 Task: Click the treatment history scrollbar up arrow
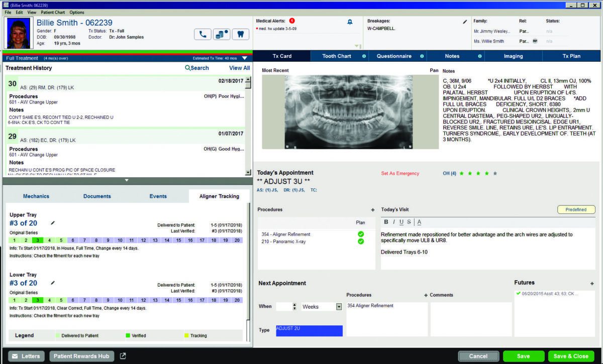click(x=248, y=80)
